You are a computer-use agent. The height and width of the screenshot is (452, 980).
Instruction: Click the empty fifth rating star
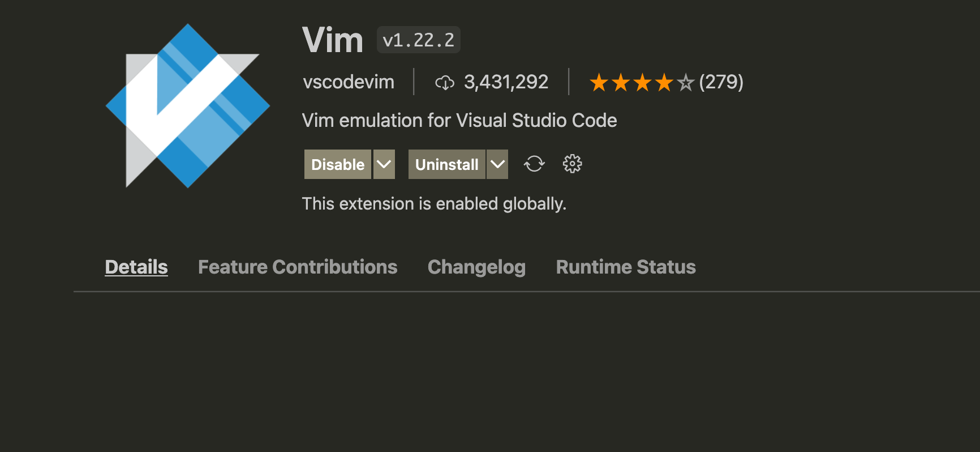coord(686,83)
